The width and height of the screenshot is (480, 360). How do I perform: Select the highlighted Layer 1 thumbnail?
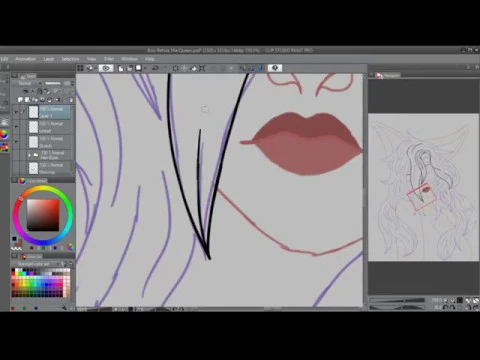click(x=33, y=112)
